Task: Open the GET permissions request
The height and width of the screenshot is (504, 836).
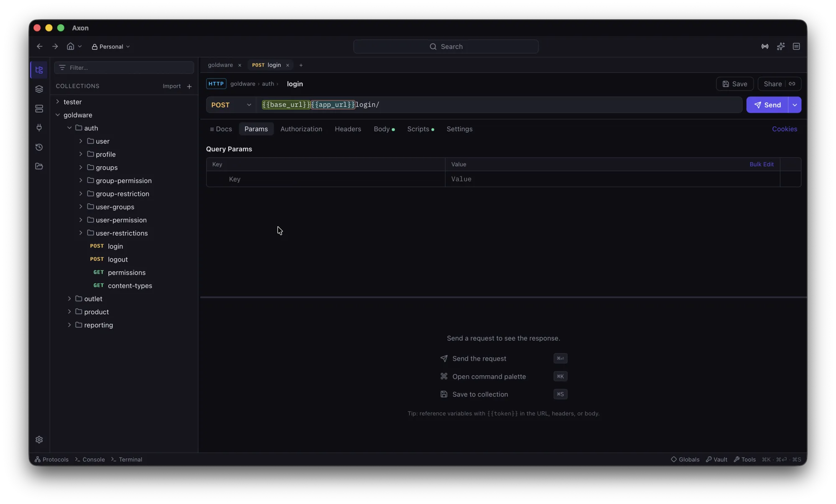Action: pyautogui.click(x=119, y=272)
